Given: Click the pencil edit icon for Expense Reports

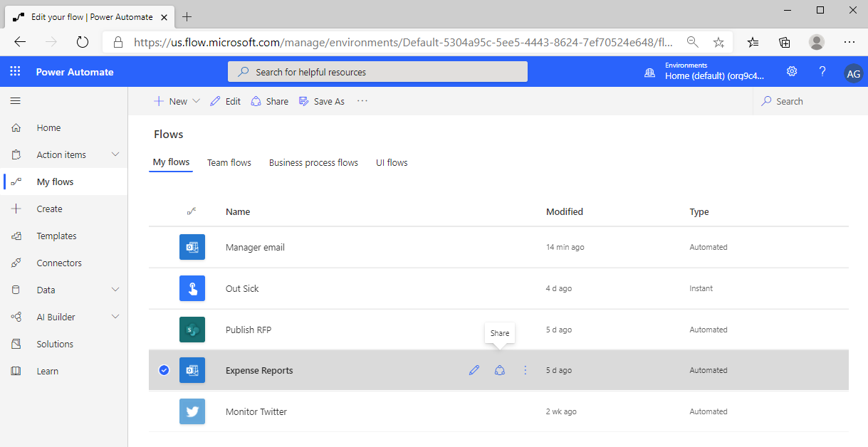Looking at the screenshot, I should tap(474, 370).
